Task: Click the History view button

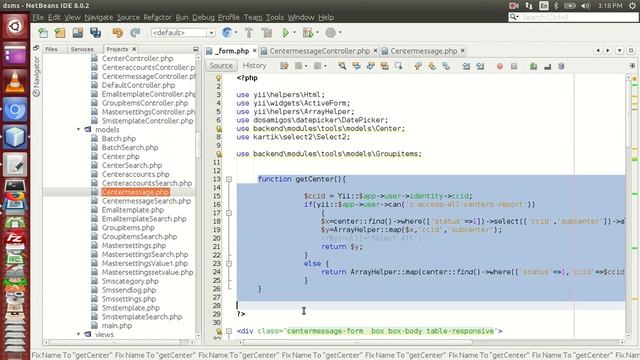Action: [254, 66]
